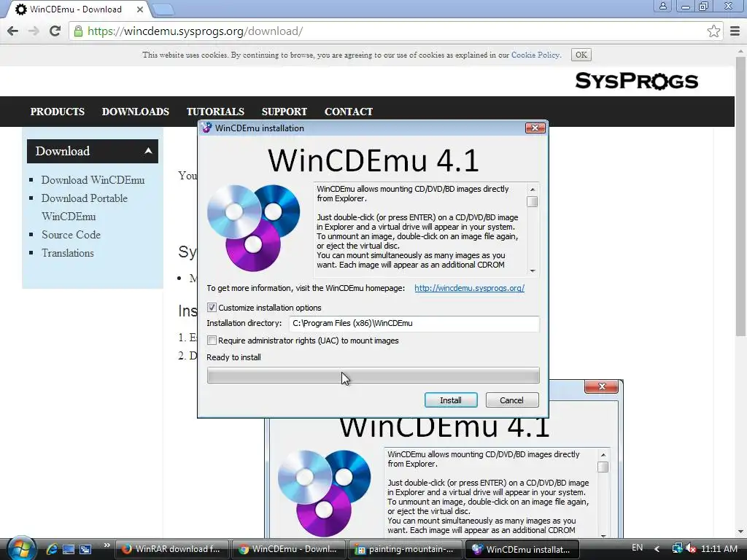Click the disc logo in background installer window
The width and height of the screenshot is (747, 560).
click(x=324, y=493)
